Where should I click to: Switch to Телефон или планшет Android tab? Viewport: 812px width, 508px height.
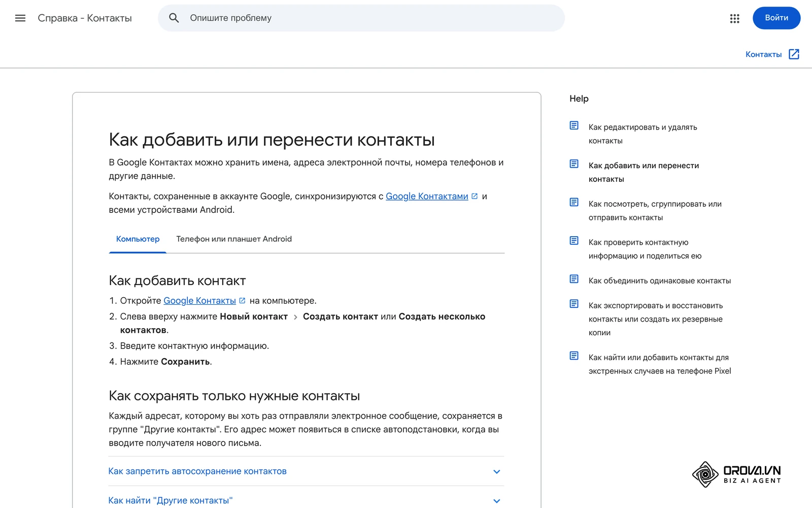pos(234,239)
